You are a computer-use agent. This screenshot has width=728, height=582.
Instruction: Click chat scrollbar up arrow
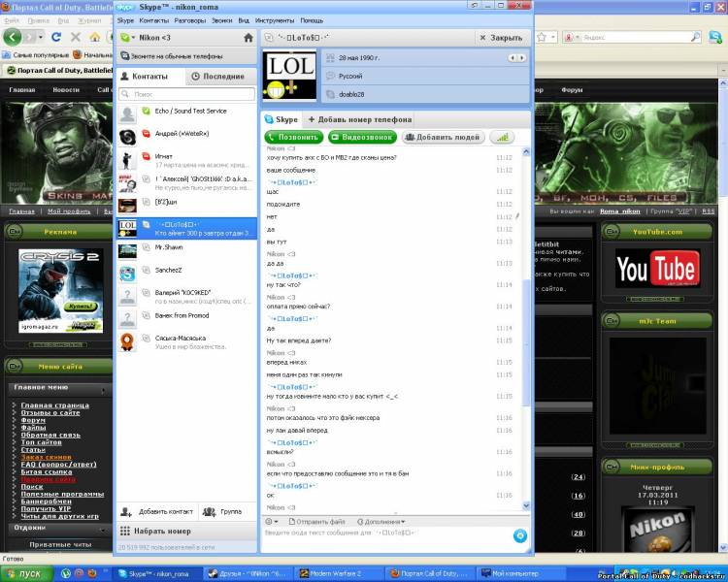[526, 151]
